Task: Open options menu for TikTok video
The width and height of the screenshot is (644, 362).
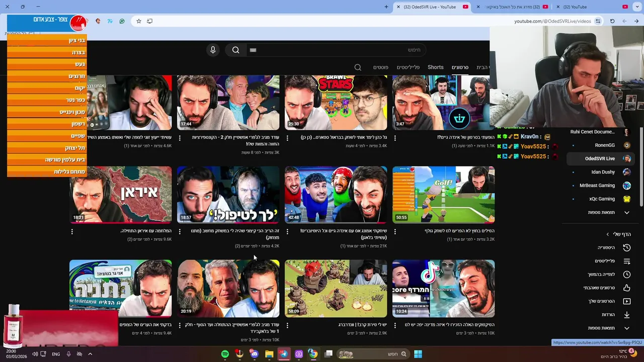Action: [x=395, y=325]
